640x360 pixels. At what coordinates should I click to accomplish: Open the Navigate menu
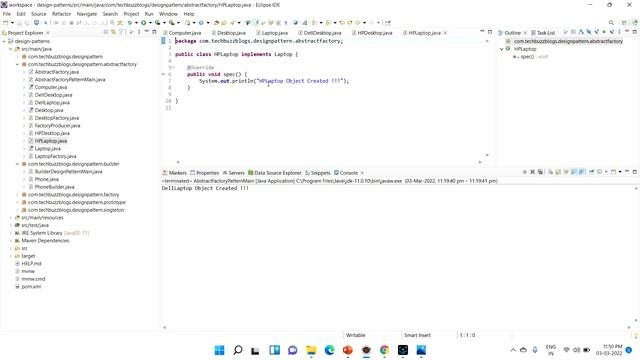(87, 14)
